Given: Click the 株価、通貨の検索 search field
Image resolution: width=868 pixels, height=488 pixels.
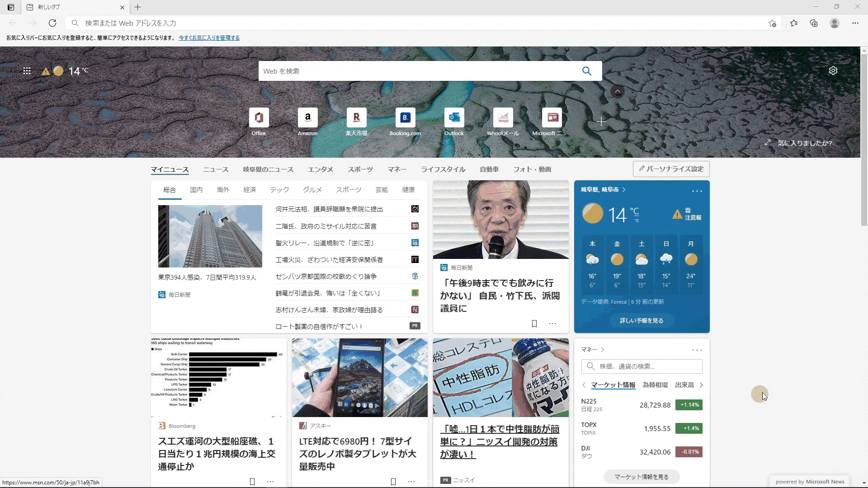Looking at the screenshot, I should click(x=642, y=366).
